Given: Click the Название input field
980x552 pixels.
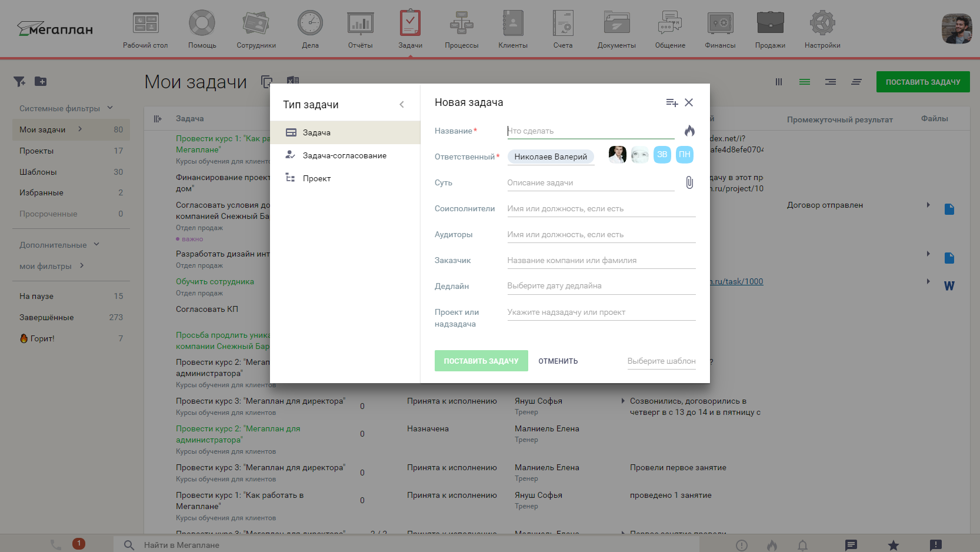Looking at the screenshot, I should (x=591, y=131).
